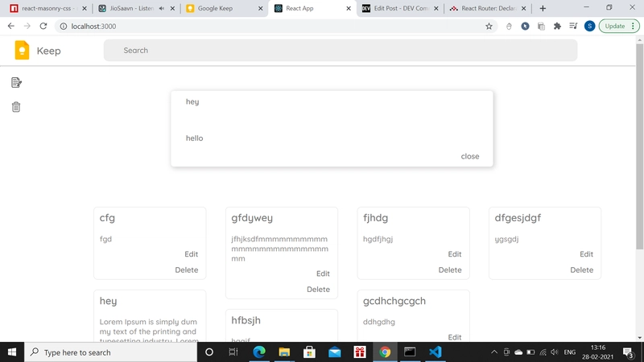Open the Windows Start menu
Viewport: 644px width, 362px height.
point(12,352)
